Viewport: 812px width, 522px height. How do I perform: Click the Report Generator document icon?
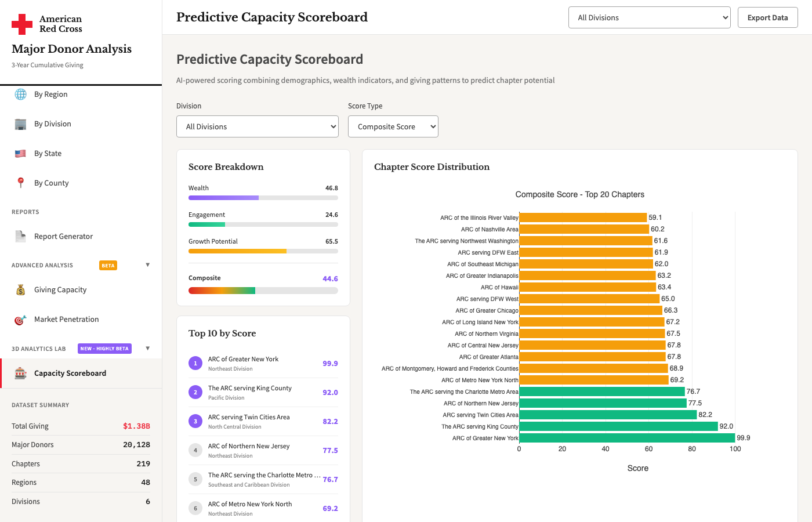pyautogui.click(x=21, y=236)
